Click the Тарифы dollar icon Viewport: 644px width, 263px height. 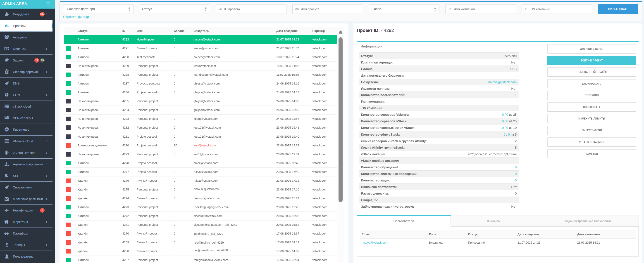pyautogui.click(x=7, y=245)
